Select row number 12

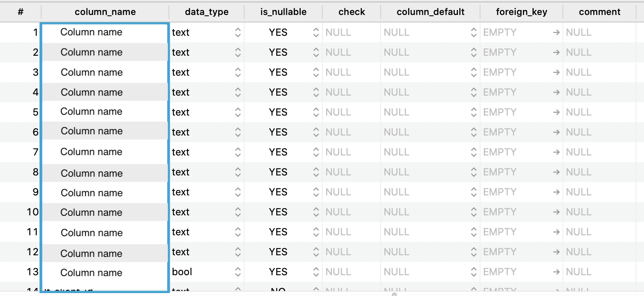click(32, 252)
